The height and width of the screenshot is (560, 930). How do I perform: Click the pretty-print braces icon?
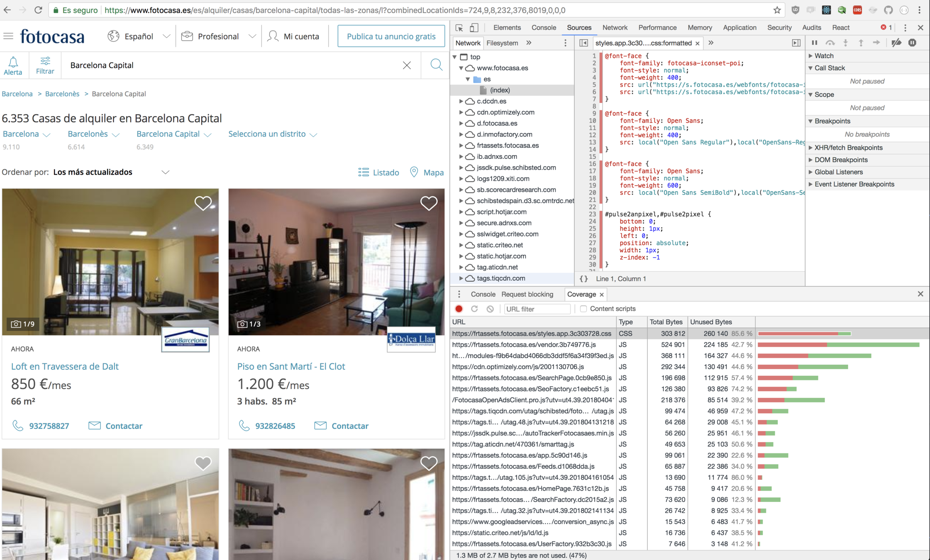[x=583, y=279]
